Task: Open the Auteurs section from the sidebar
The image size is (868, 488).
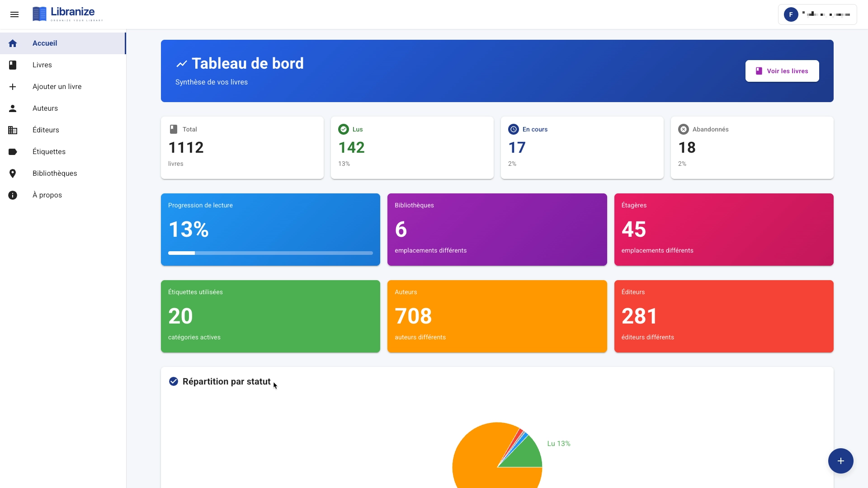Action: click(x=45, y=108)
